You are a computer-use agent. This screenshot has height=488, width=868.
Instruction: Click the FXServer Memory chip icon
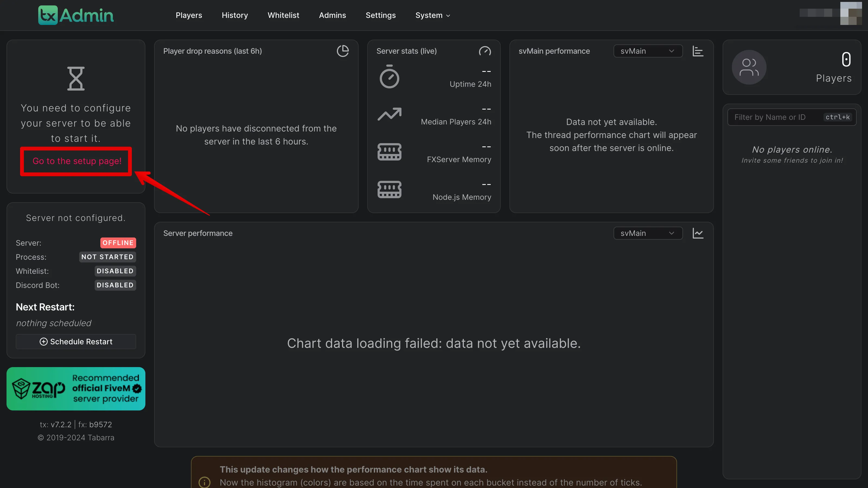point(389,151)
